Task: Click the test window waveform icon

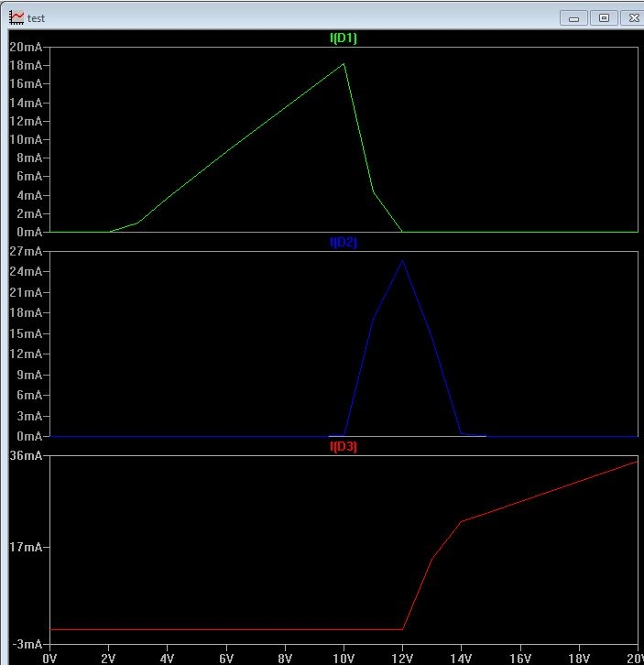Action: click(16, 17)
